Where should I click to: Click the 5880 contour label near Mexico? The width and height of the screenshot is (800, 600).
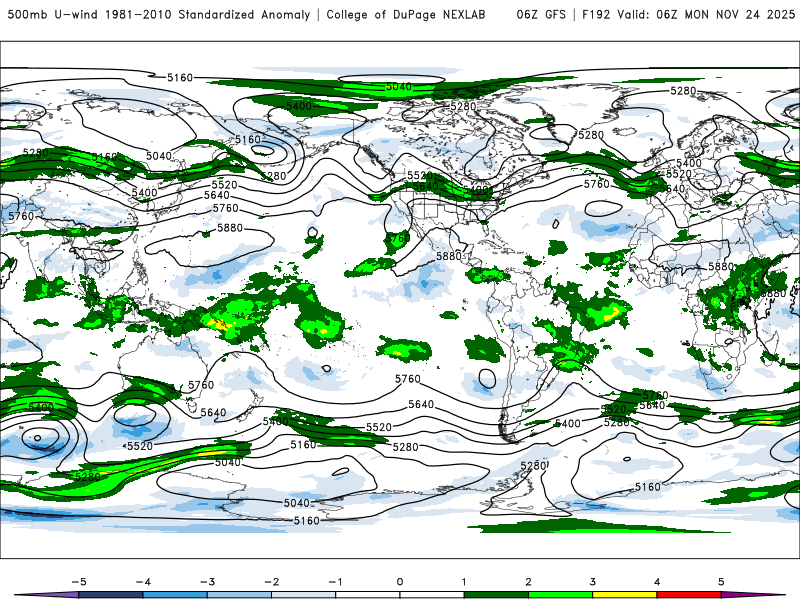(449, 256)
